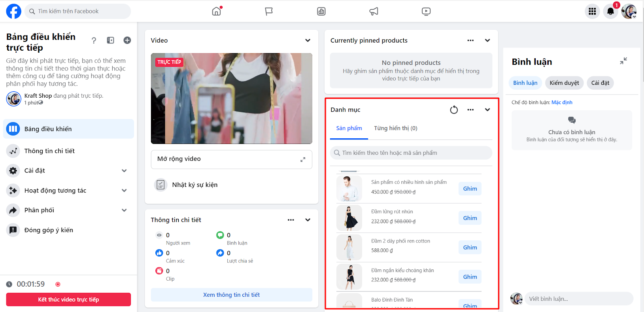Switch to Từng hiển thị (0) tab
The image size is (644, 312).
396,128
